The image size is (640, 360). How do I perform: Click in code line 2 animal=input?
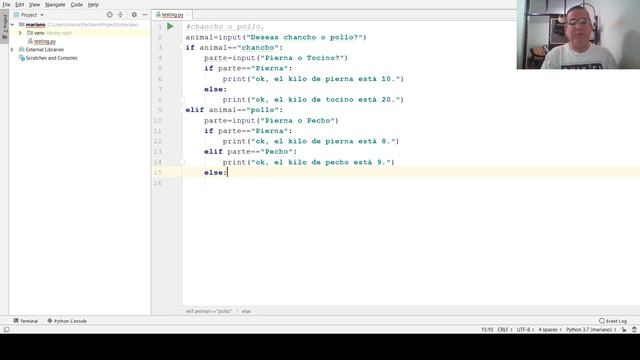tap(276, 37)
